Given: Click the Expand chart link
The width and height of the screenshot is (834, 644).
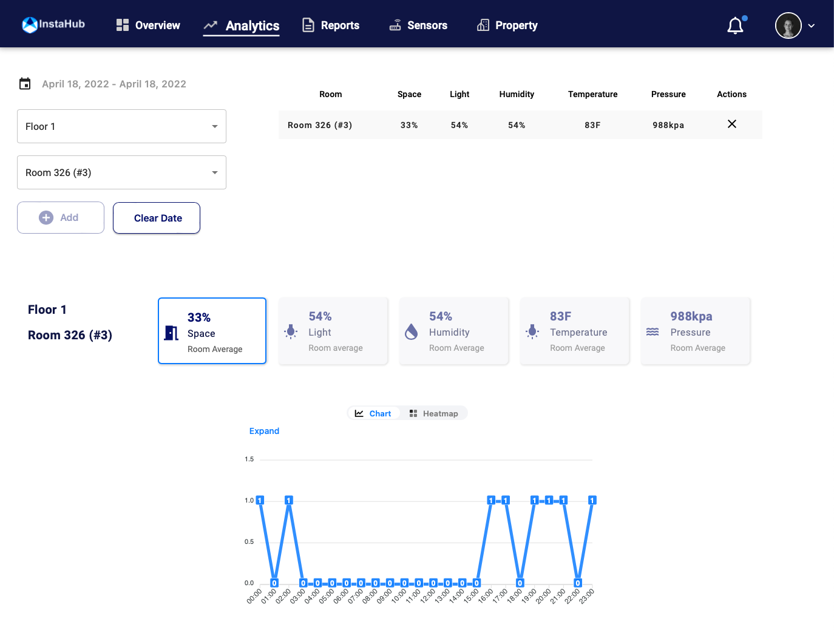Looking at the screenshot, I should [264, 431].
